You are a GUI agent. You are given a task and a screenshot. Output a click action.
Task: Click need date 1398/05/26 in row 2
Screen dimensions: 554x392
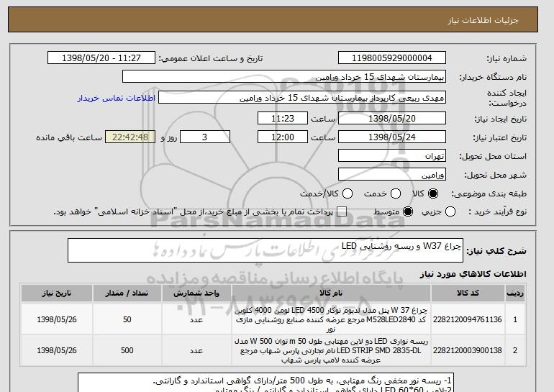(57, 350)
